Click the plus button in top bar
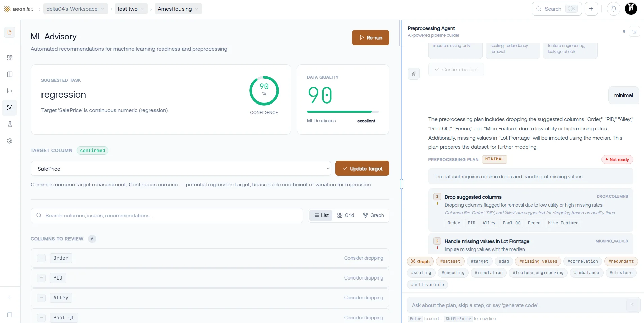The height and width of the screenshot is (323, 644). (x=591, y=9)
